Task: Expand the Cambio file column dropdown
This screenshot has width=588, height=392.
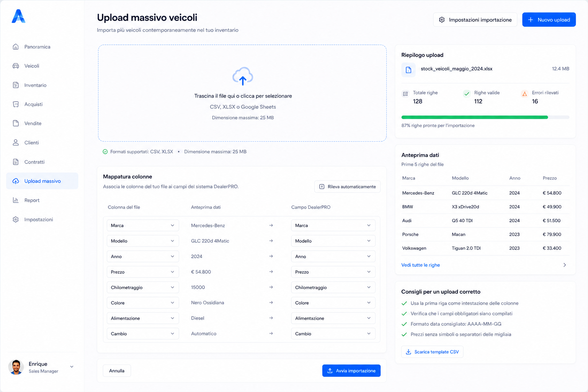Action: [x=143, y=334]
